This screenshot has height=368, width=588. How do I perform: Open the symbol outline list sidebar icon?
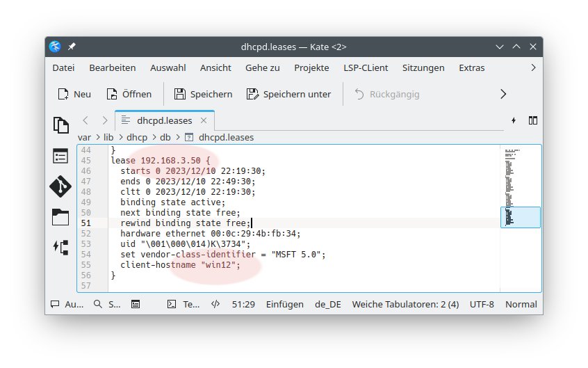pyautogui.click(x=60, y=157)
